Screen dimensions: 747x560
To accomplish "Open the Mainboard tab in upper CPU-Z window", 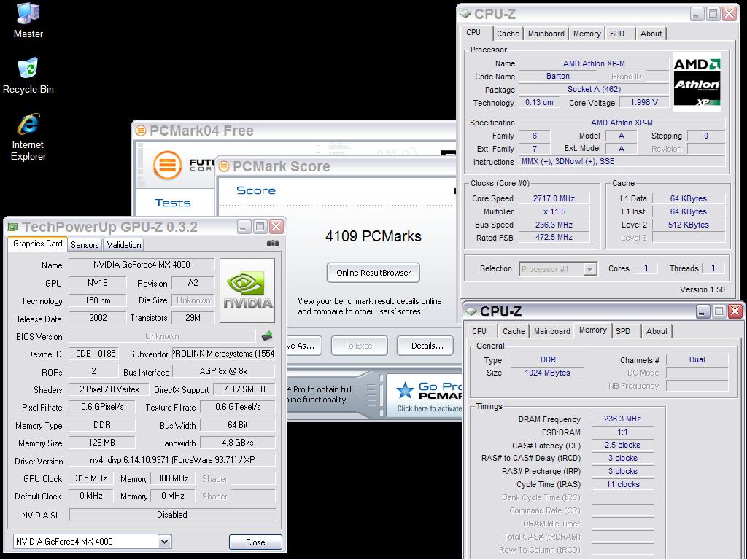I will pyautogui.click(x=546, y=34).
